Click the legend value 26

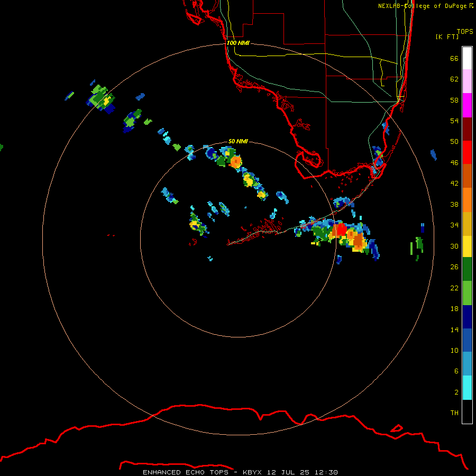click(454, 267)
